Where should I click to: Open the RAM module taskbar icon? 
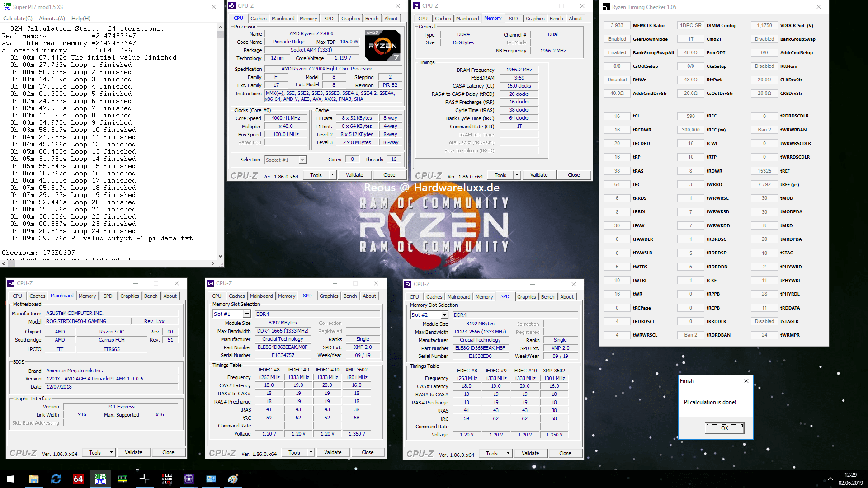(x=122, y=479)
